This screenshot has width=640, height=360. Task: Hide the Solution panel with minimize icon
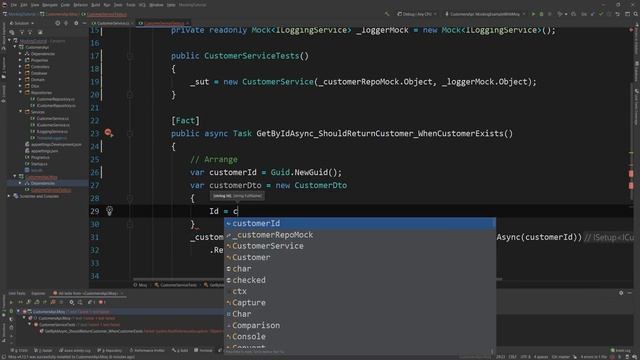84,23
